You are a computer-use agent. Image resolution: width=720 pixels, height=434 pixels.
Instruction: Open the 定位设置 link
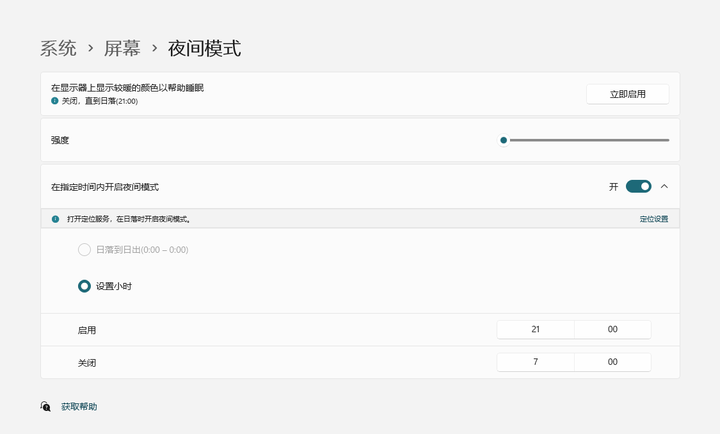point(654,219)
